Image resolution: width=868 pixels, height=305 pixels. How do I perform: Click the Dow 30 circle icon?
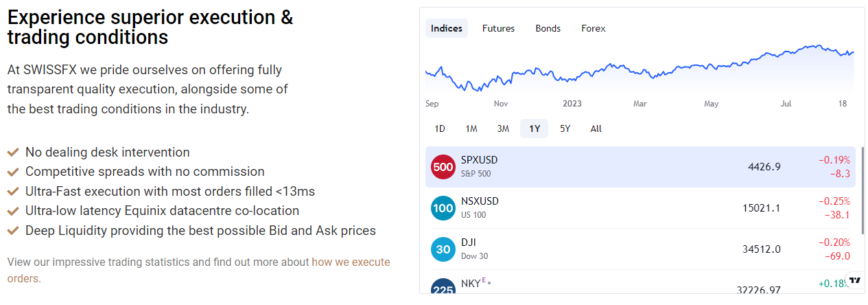click(x=443, y=249)
